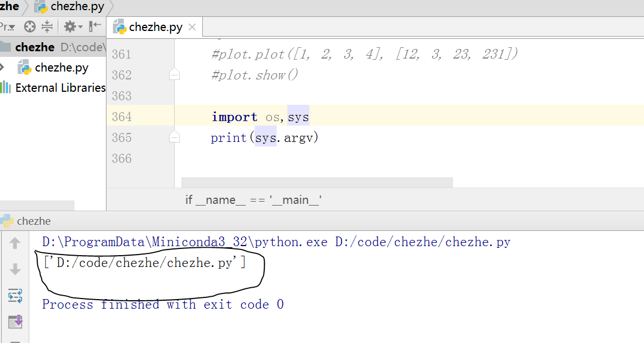Hide the Project panel sidebar
This screenshot has height=343, width=644.
(x=95, y=26)
